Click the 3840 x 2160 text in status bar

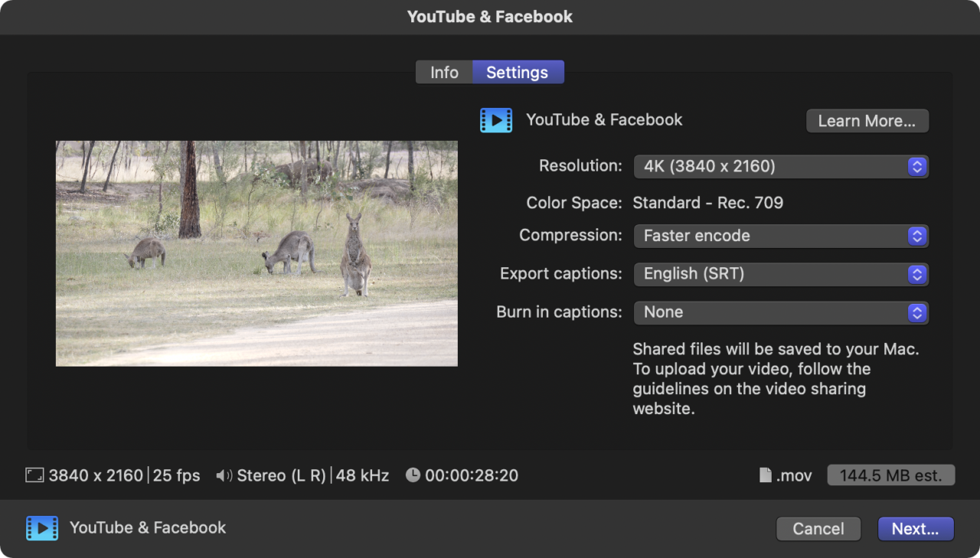pos(96,475)
